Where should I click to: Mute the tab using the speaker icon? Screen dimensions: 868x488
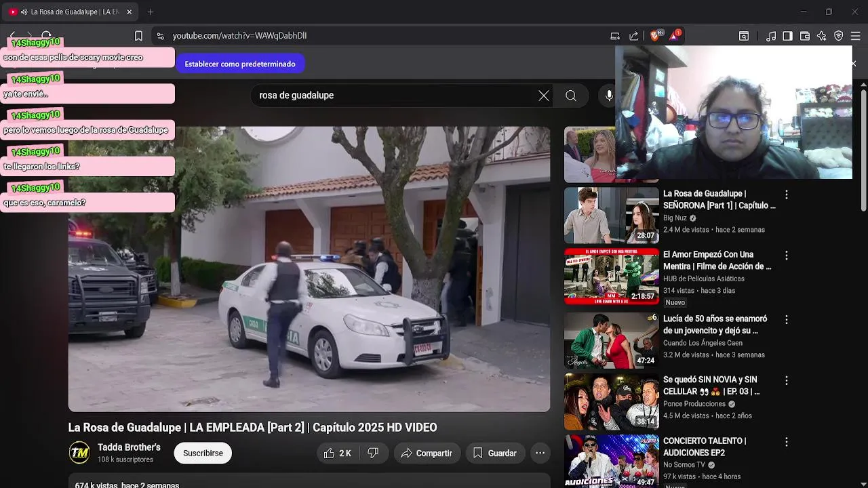pos(24,12)
